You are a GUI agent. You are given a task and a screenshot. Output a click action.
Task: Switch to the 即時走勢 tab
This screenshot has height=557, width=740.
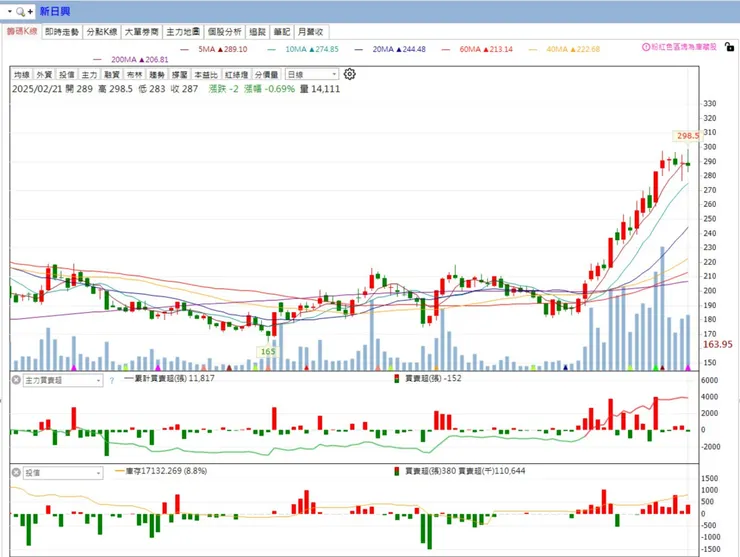62,32
